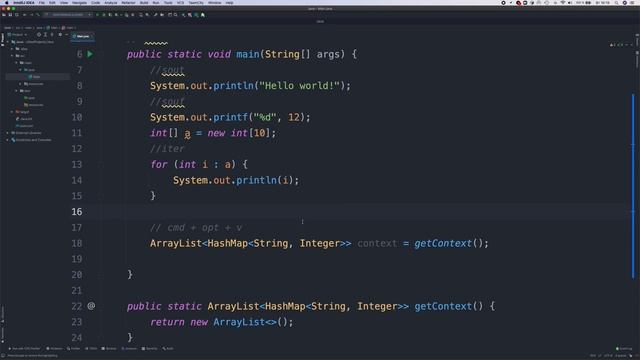Click '// cmd + opt + v' comment
The width and height of the screenshot is (640, 360).
196,228
